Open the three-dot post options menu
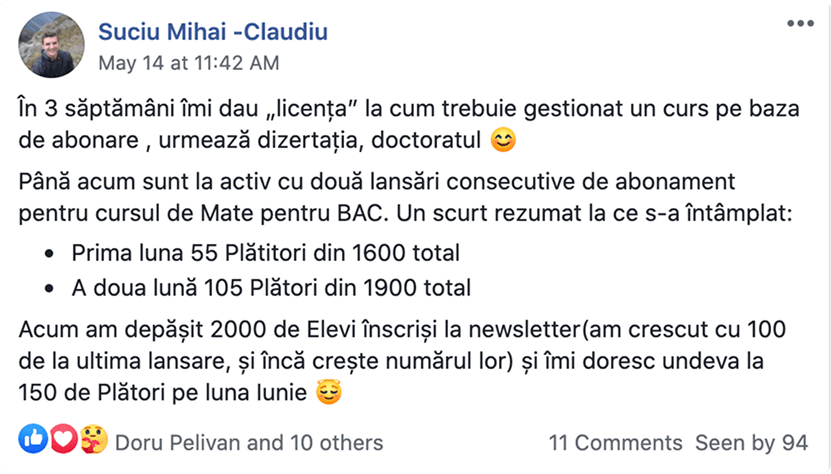Image resolution: width=831 pixels, height=474 pixels. (x=800, y=23)
